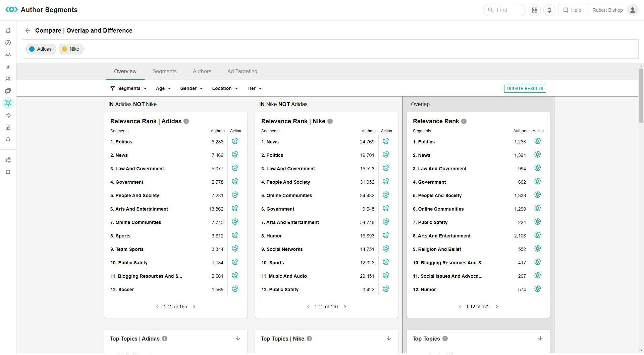Select Adidas segment Team Sports
The width and height of the screenshot is (644, 355).
(127, 250)
